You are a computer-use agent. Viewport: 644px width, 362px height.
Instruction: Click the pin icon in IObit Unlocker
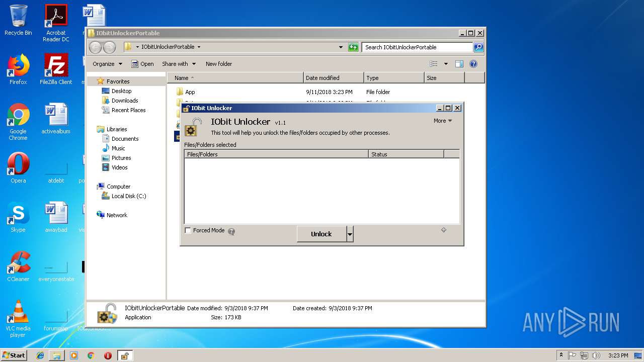[444, 230]
